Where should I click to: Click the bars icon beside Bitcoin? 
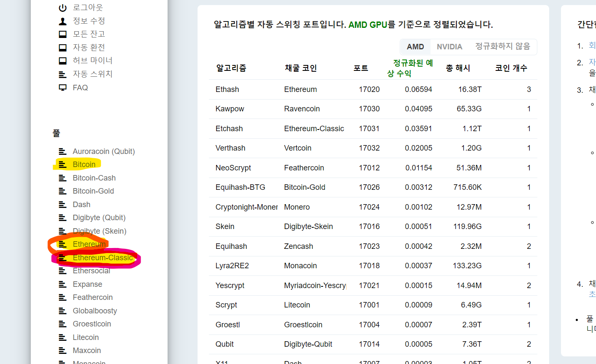pyautogui.click(x=62, y=164)
